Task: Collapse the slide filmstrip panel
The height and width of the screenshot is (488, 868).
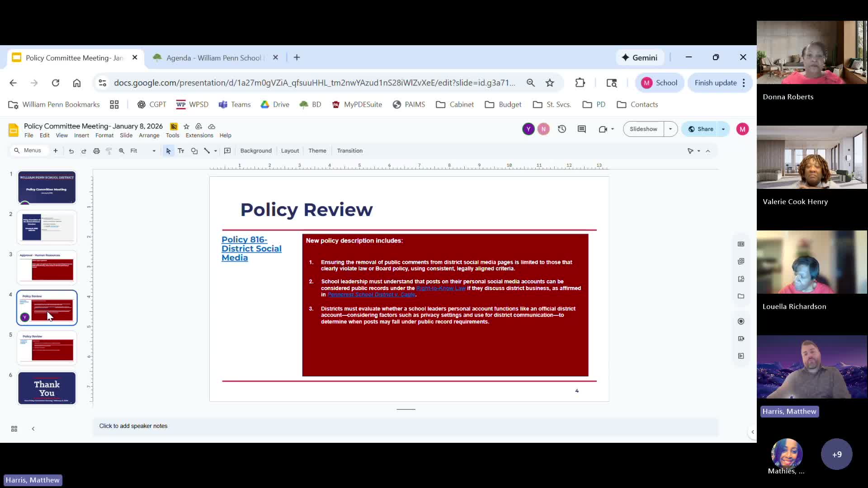Action: pyautogui.click(x=33, y=429)
